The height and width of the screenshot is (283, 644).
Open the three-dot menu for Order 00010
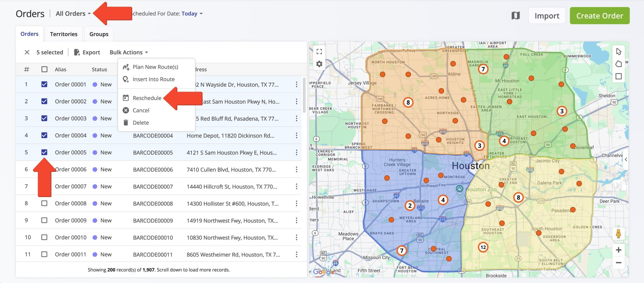297,237
